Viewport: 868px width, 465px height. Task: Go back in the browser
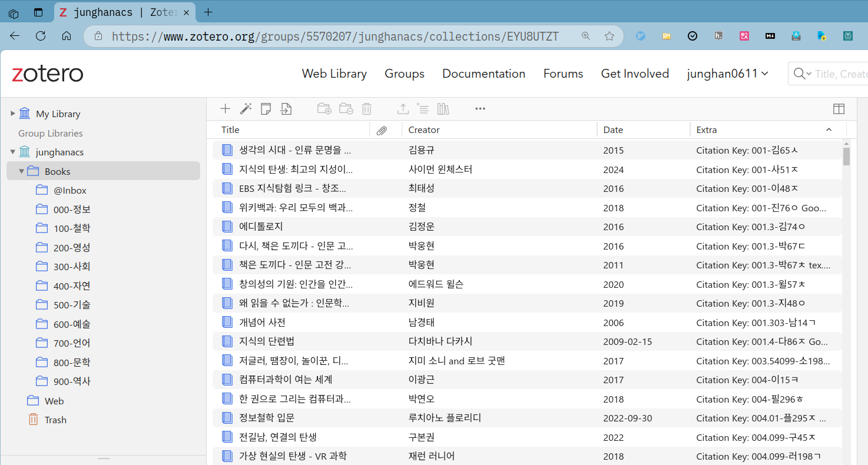tap(15, 36)
